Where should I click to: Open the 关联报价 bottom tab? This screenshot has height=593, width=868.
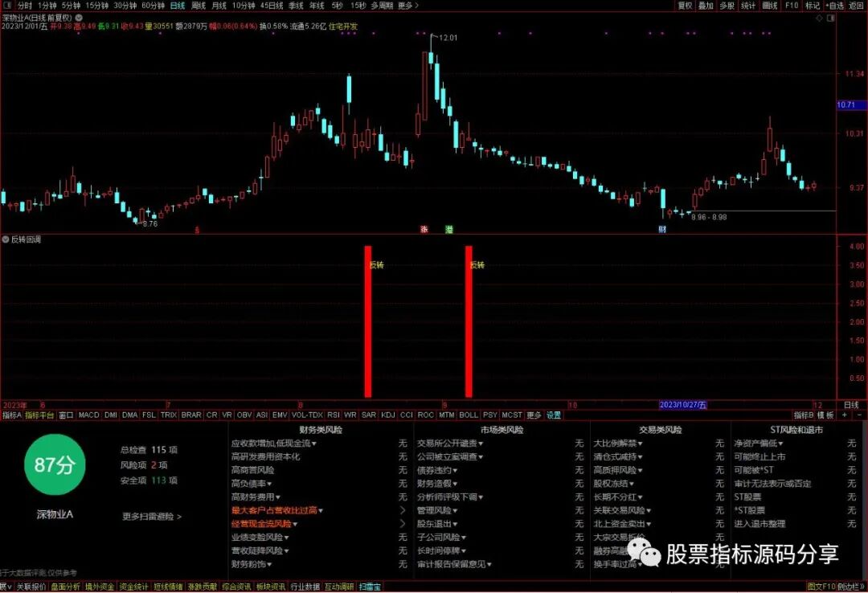pos(31,587)
